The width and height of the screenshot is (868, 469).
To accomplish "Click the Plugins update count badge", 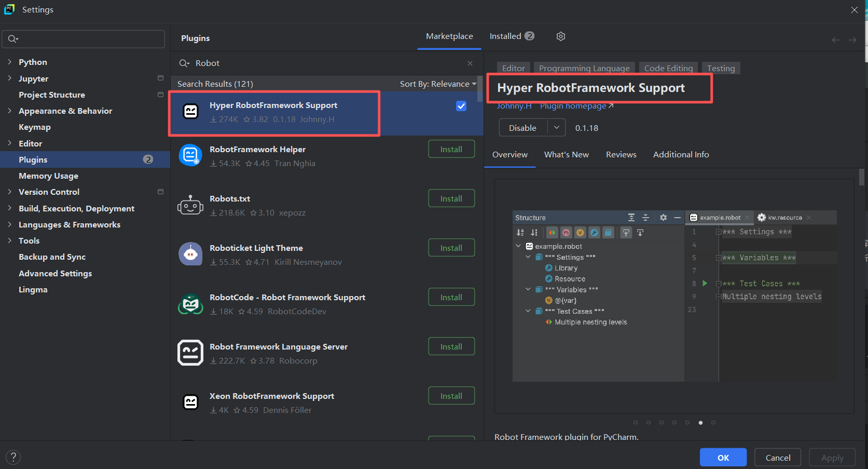I will click(x=148, y=159).
